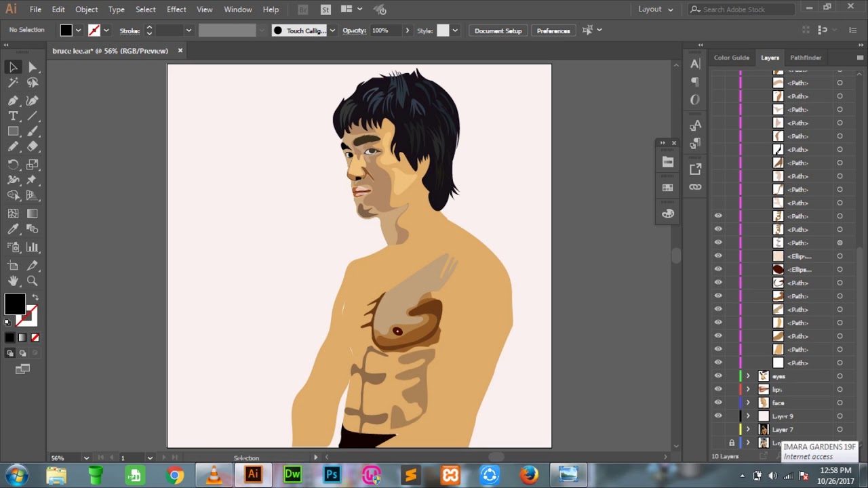This screenshot has width=868, height=488.
Task: Open the Effect menu
Action: tap(176, 9)
